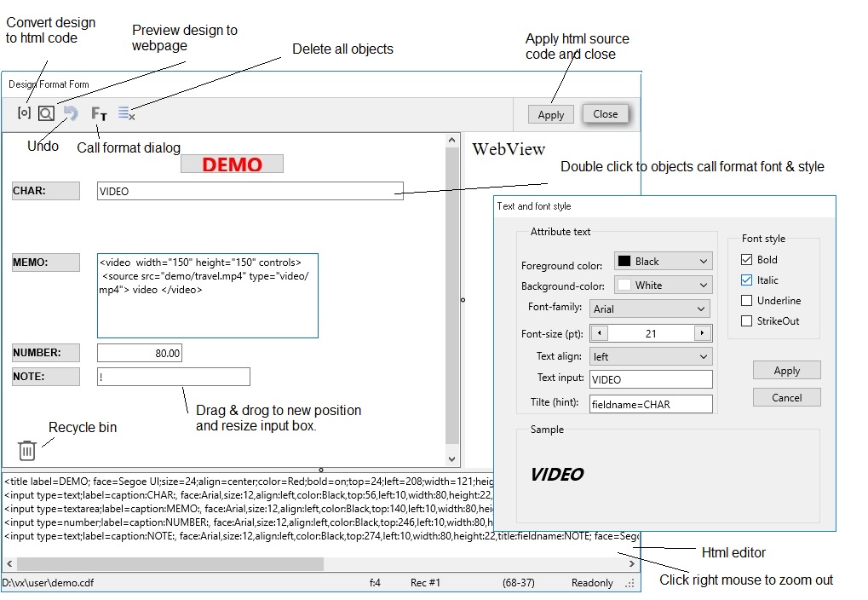Image resolution: width=868 pixels, height=600 pixels.
Task: Decrease font size with left arrow
Action: pos(600,333)
